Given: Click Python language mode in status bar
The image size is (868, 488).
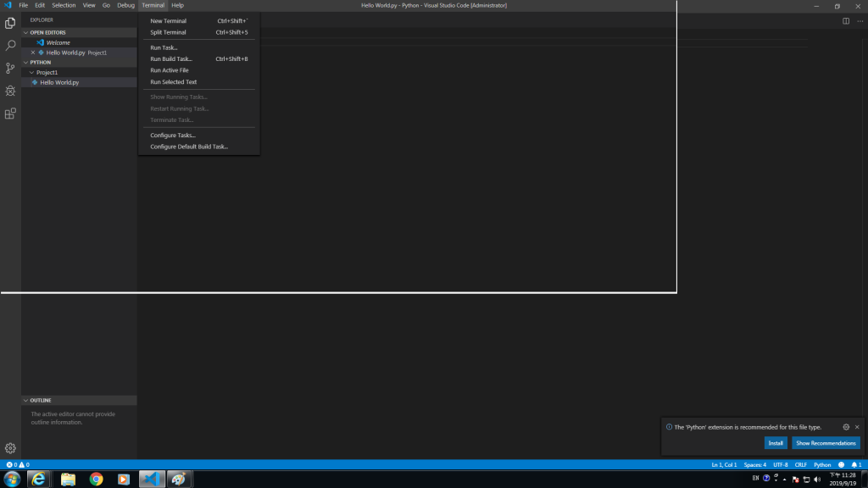Looking at the screenshot, I should (822, 465).
